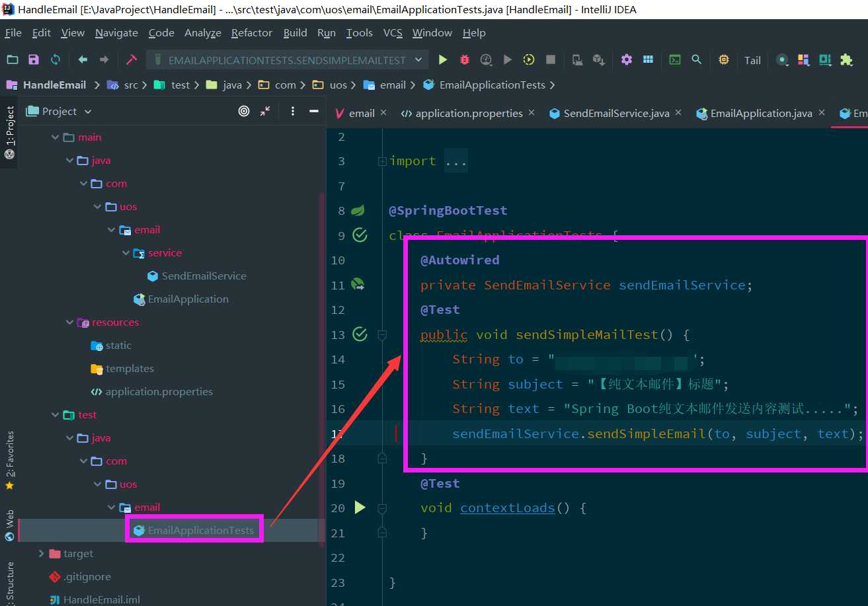This screenshot has height=606, width=868.
Task: Start debugging with the bug icon
Action: [465, 59]
